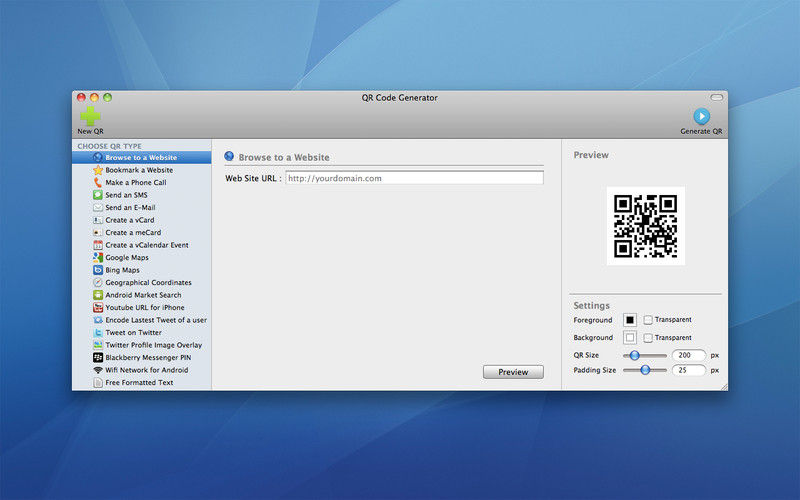Select Youtube URL for iPhone
Screen dimensions: 800x500
142,308
